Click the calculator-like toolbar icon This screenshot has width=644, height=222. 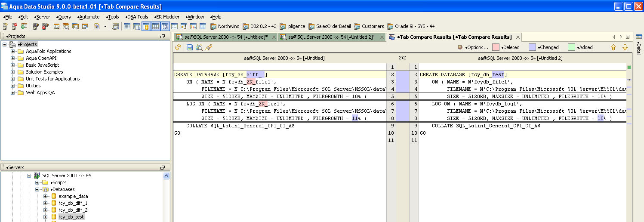pyautogui.click(x=115, y=26)
